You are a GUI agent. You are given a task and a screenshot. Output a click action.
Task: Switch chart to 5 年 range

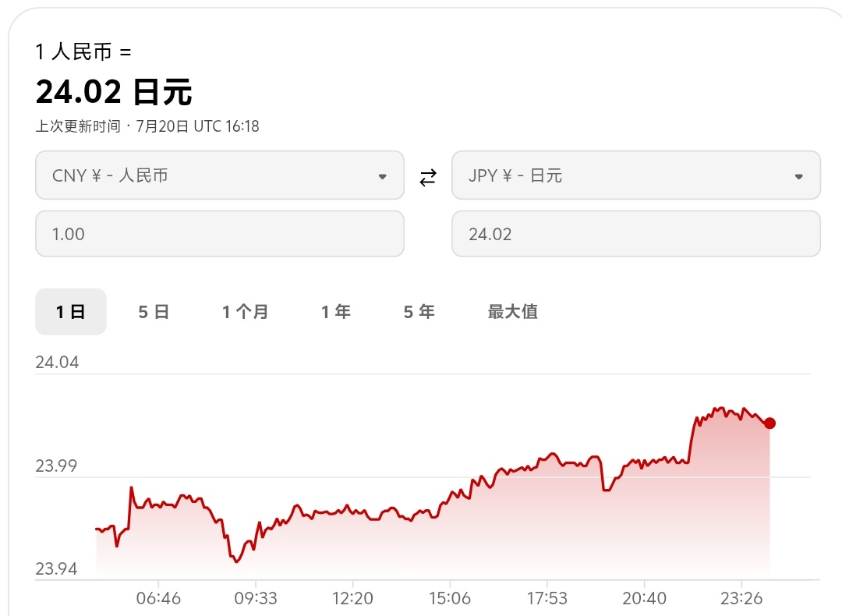[x=419, y=311]
